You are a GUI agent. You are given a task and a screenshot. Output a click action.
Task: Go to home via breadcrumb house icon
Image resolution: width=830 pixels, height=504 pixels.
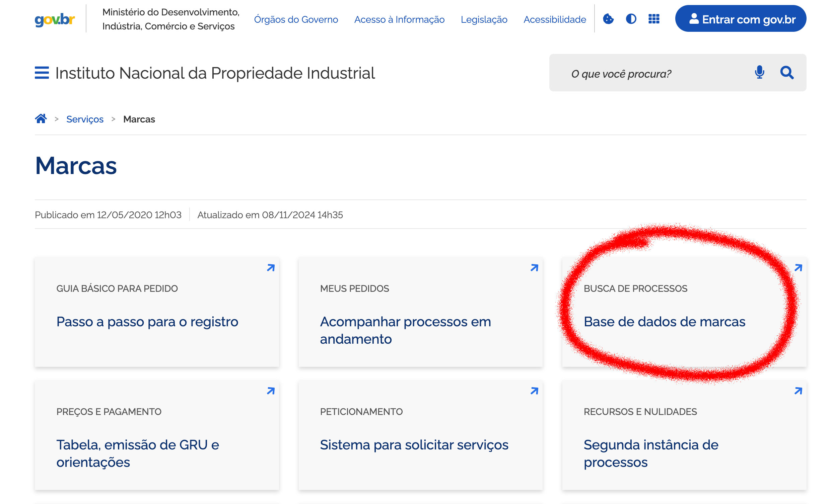(x=41, y=119)
